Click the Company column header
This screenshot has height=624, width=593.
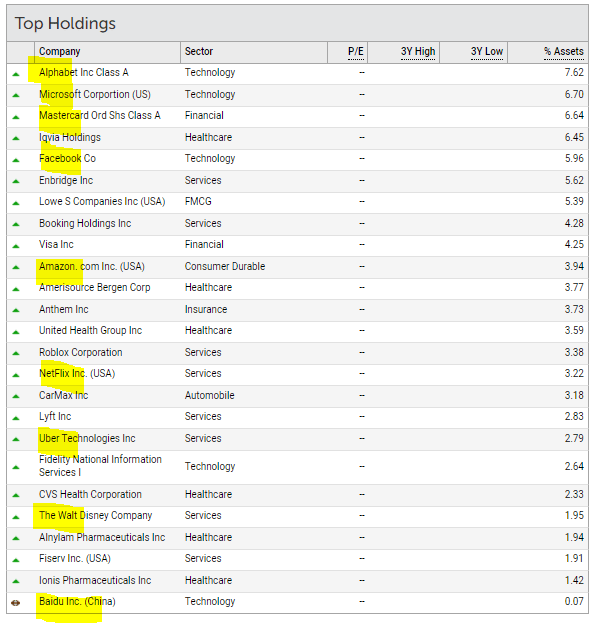(x=60, y=52)
